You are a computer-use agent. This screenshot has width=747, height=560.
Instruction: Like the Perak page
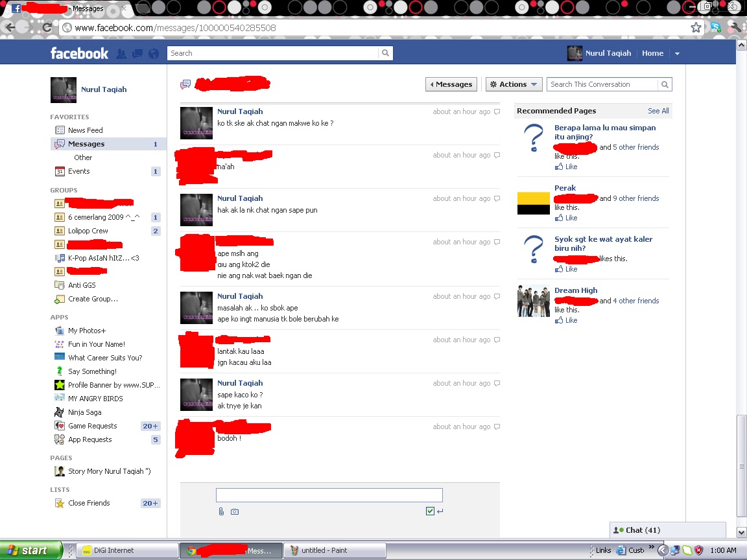[x=567, y=218]
